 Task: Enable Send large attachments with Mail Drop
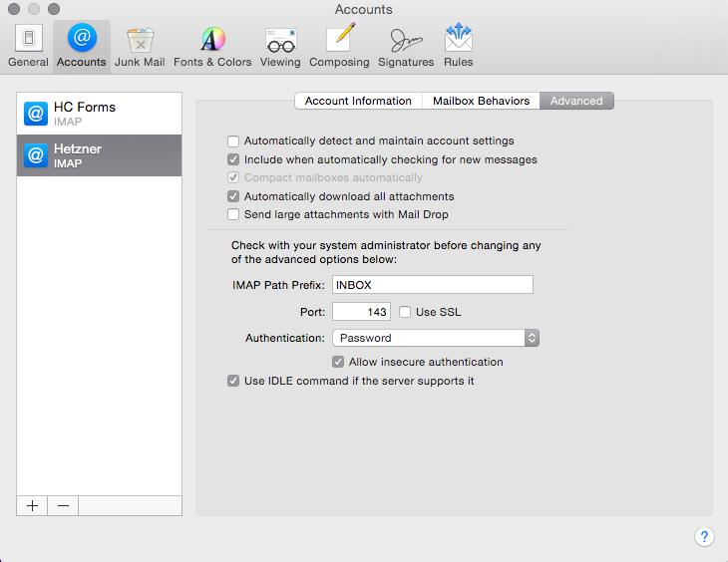[233, 214]
